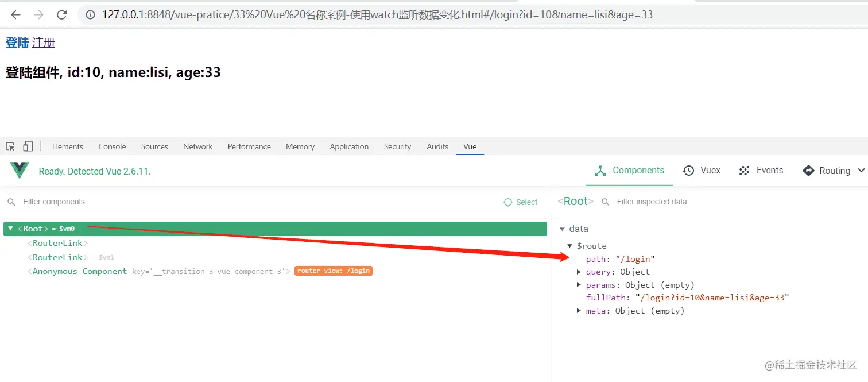The width and height of the screenshot is (868, 382).
Task: Switch to the Security tab
Action: [397, 146]
